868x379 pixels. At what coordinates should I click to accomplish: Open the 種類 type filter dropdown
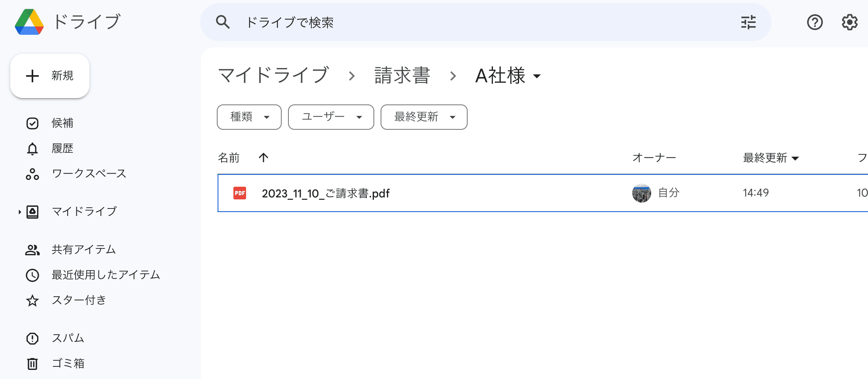tap(249, 117)
